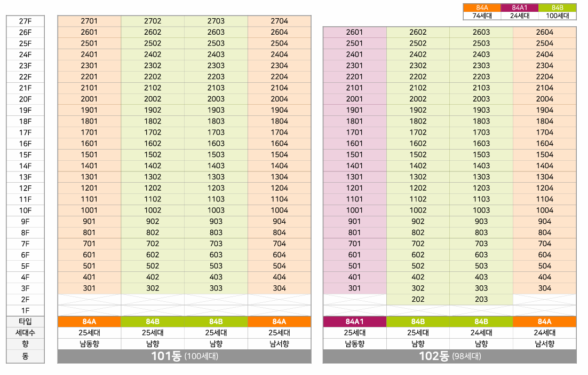
Task: Select unit 301 in 101동
Action: [x=89, y=288]
